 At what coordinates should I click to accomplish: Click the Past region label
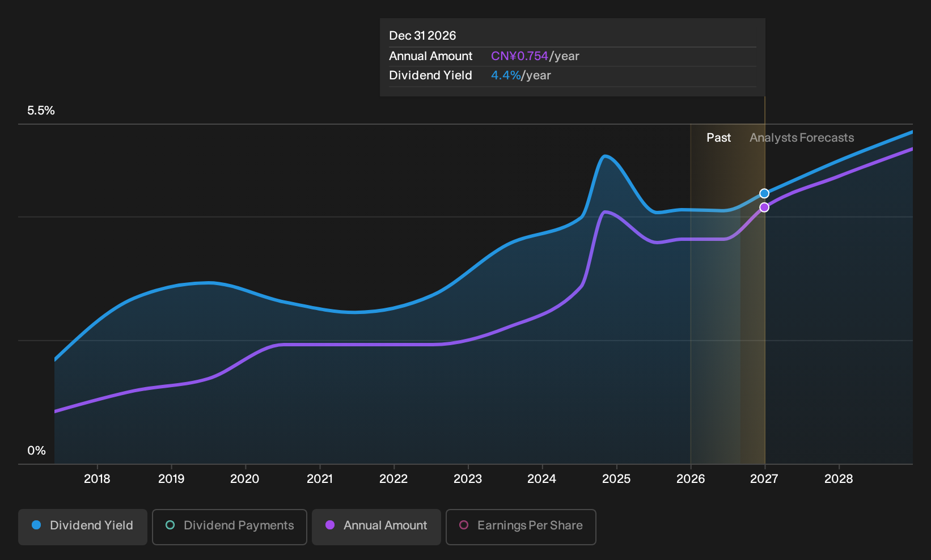(718, 138)
